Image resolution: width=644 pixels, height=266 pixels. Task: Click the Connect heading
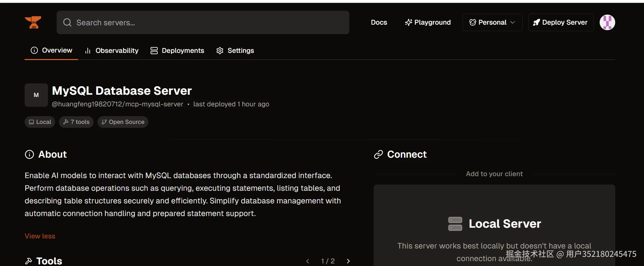(x=407, y=154)
